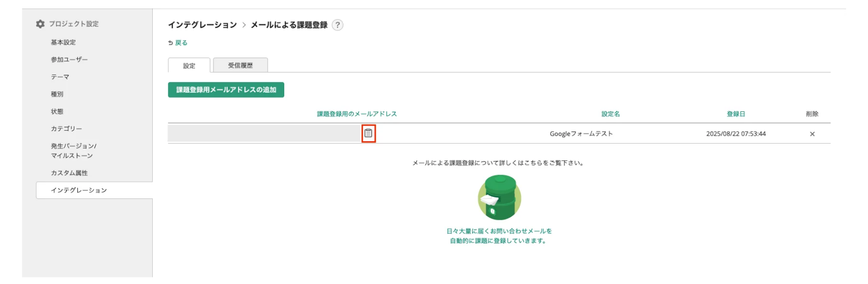Click 課題登録用メールアドレスの追加 button
Image resolution: width=868 pixels, height=284 pixels.
(226, 90)
